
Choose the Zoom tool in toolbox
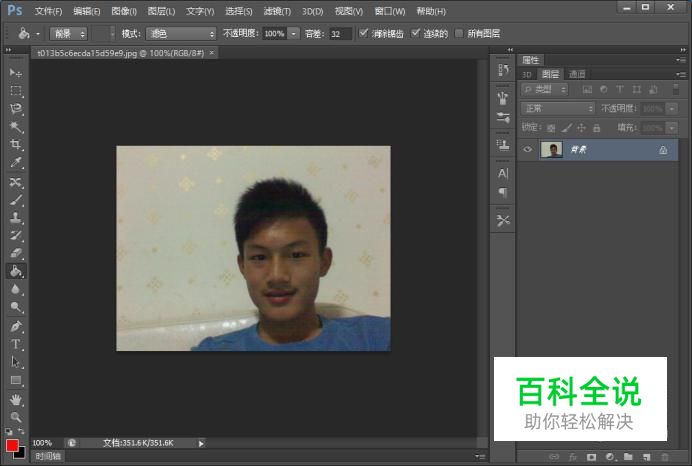tap(16, 417)
